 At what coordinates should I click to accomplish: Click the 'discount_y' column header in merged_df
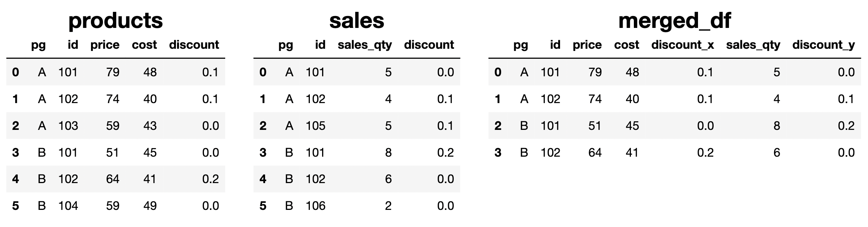823,45
